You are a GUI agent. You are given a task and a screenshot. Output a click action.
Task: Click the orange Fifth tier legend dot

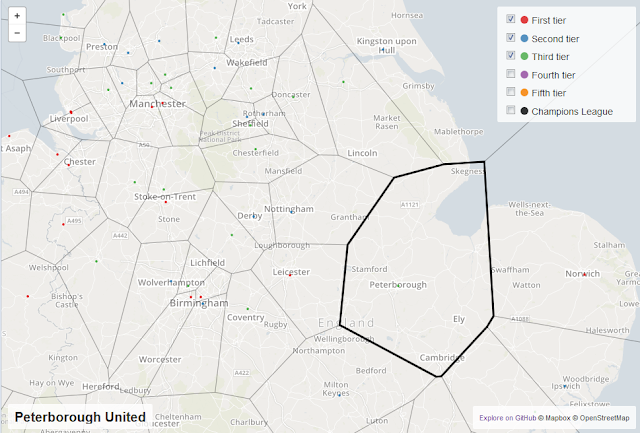tap(524, 93)
